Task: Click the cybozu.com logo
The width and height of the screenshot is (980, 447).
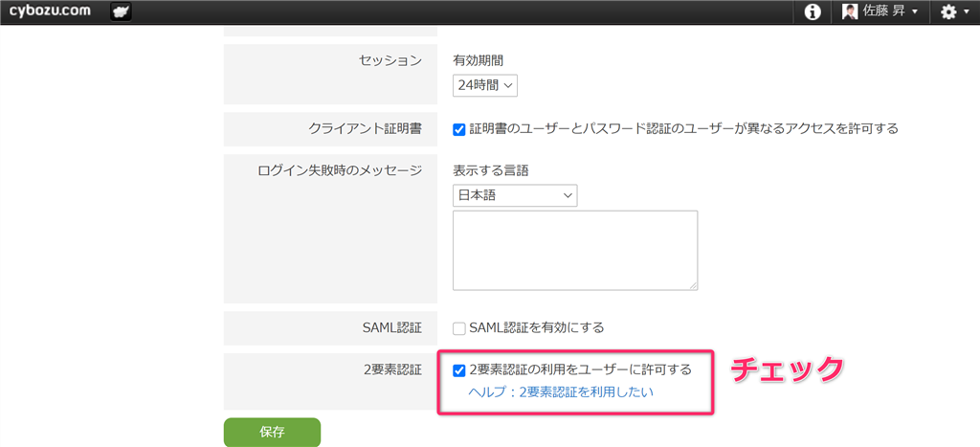Action: (50, 11)
